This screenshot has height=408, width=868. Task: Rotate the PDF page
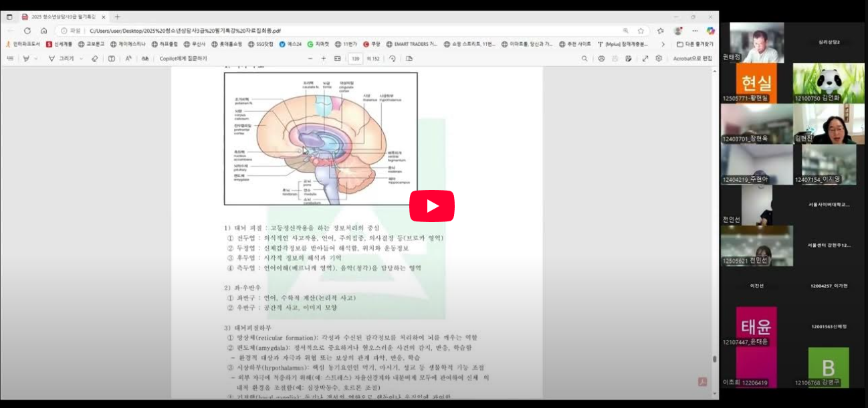(x=393, y=59)
